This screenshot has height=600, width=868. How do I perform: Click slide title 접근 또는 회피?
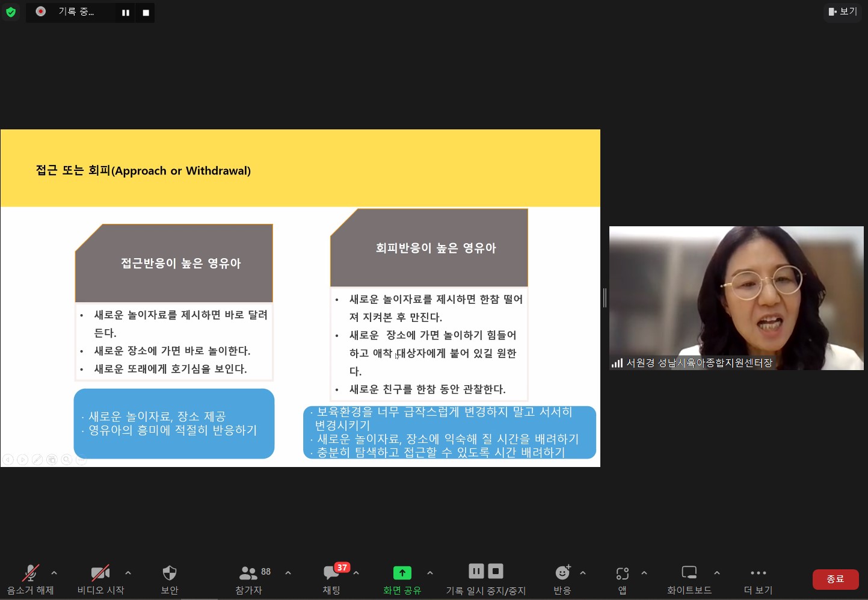pyautogui.click(x=143, y=170)
